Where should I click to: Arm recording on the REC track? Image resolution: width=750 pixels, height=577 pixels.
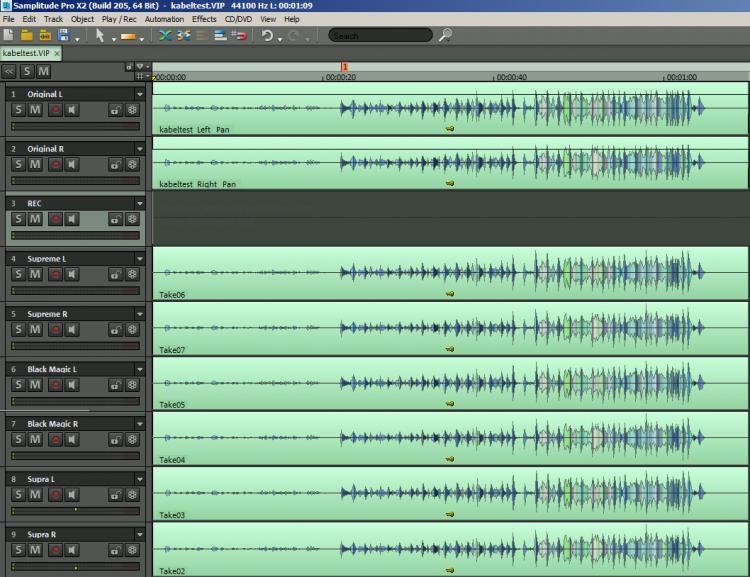point(56,218)
